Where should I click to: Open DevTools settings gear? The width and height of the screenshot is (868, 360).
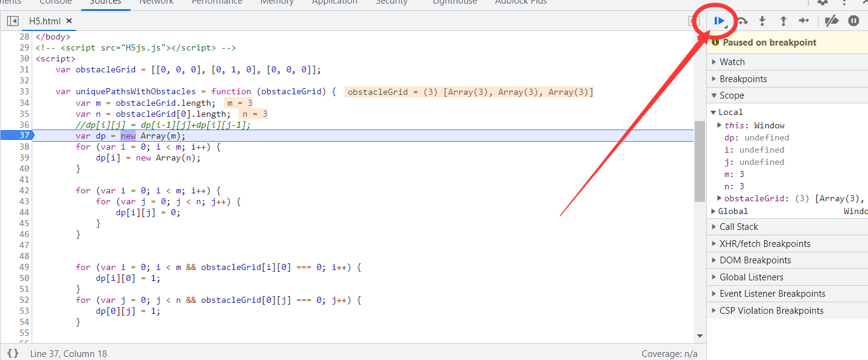(822, 3)
